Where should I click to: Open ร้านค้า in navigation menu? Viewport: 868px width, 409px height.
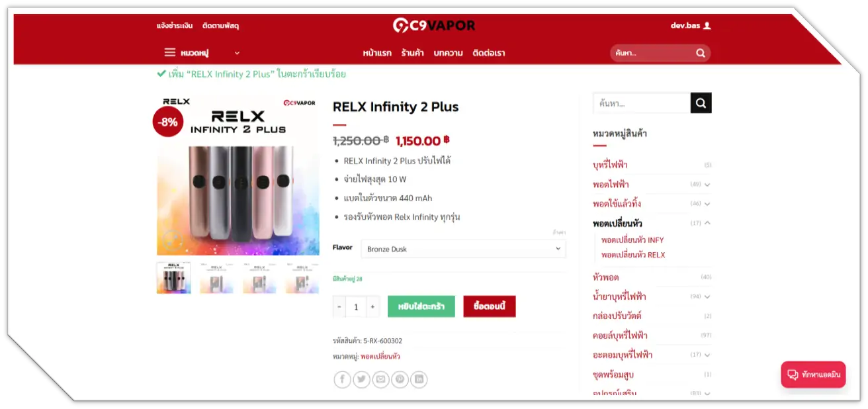point(412,53)
